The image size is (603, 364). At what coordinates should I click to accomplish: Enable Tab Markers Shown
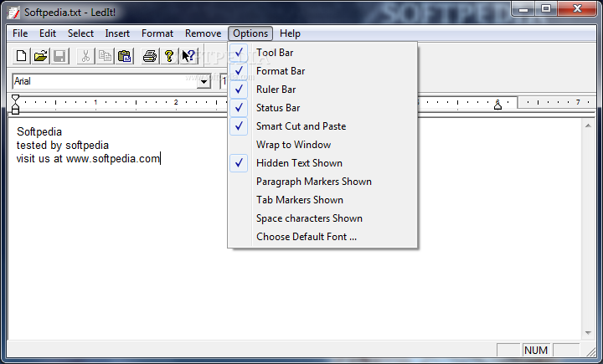(x=322, y=200)
